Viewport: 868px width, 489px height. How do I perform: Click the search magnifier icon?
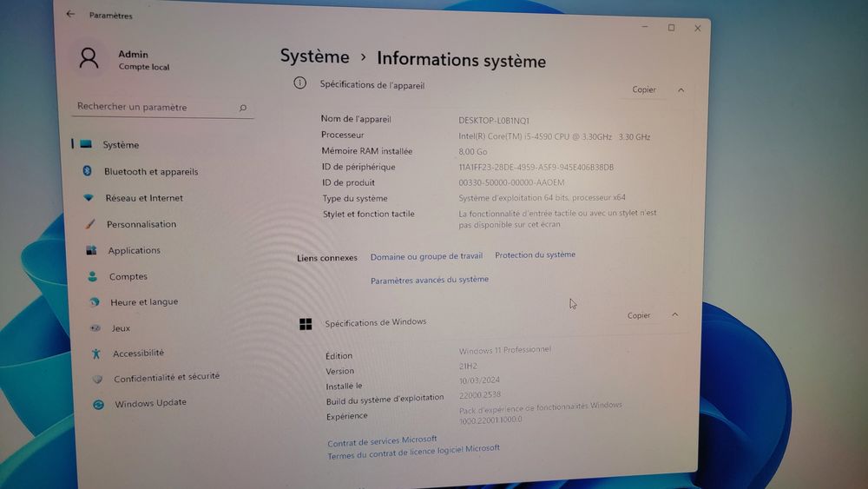point(242,108)
